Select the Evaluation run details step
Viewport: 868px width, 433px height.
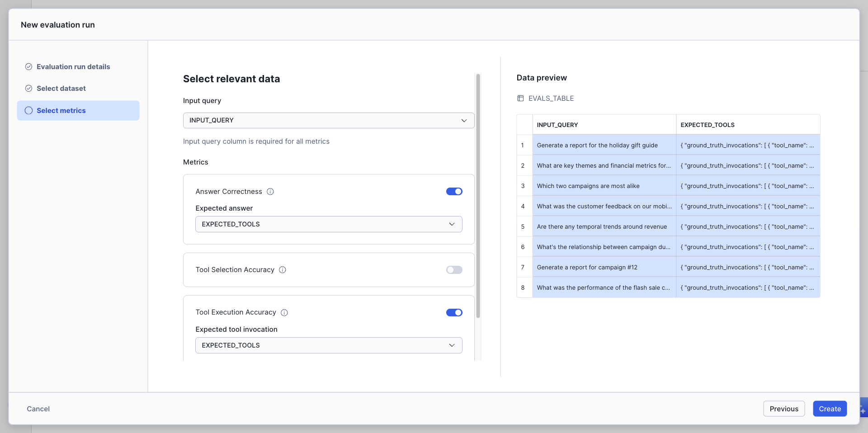coord(73,66)
